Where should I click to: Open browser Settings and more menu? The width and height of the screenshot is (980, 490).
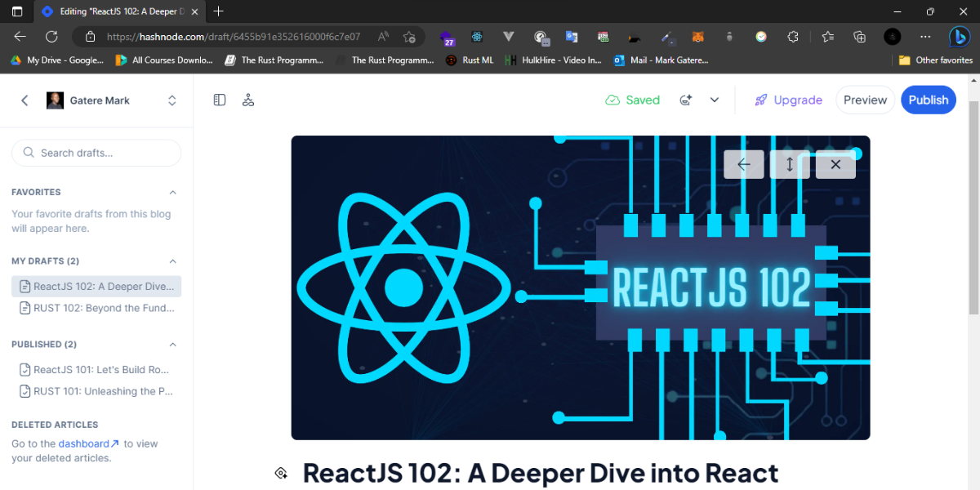point(925,37)
